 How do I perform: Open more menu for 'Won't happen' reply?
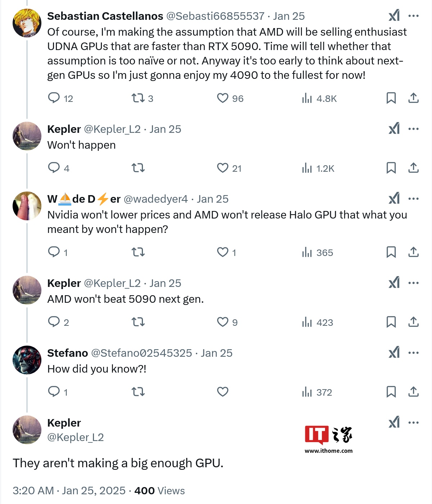click(413, 129)
